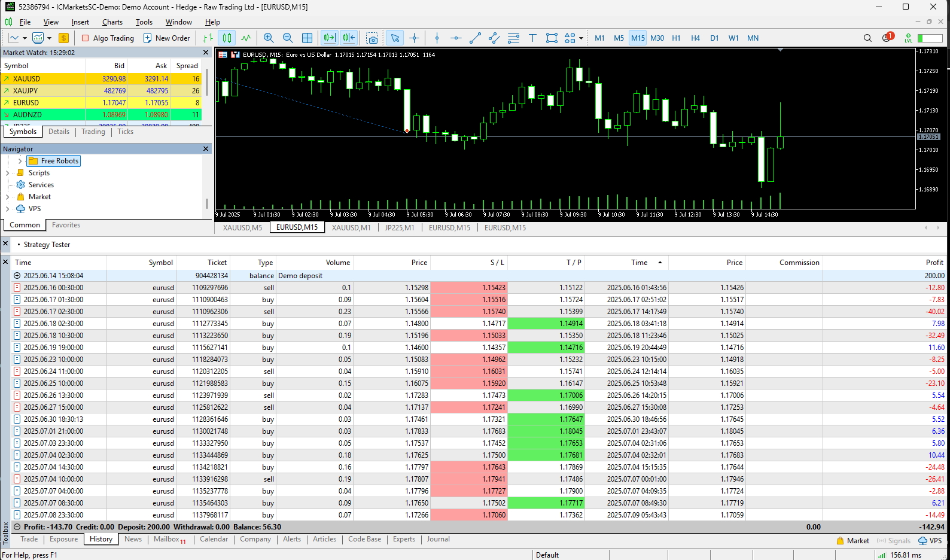Click the zoom in magnifier icon
Image resolution: width=950 pixels, height=560 pixels.
(x=269, y=38)
